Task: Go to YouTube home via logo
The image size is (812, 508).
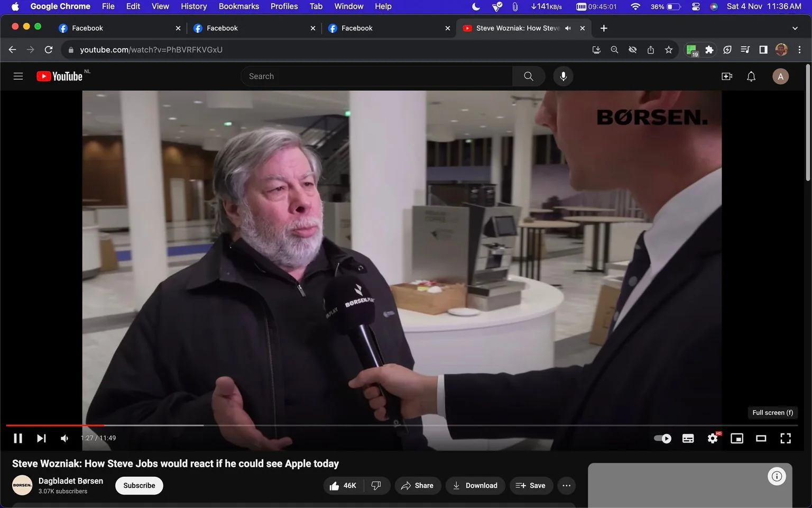Action: point(59,76)
